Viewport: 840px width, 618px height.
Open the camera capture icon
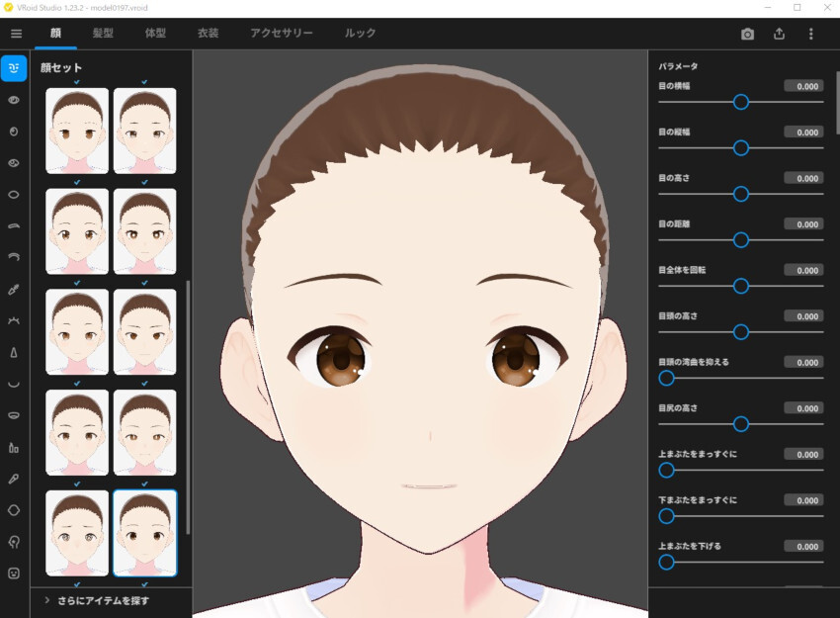pos(747,34)
